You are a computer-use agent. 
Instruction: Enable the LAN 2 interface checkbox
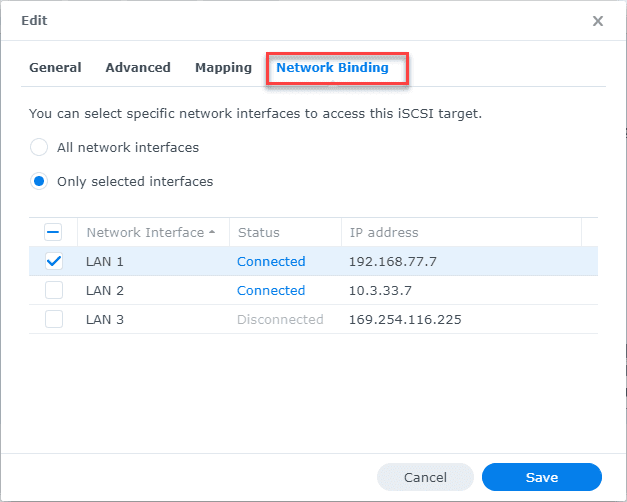(x=54, y=290)
